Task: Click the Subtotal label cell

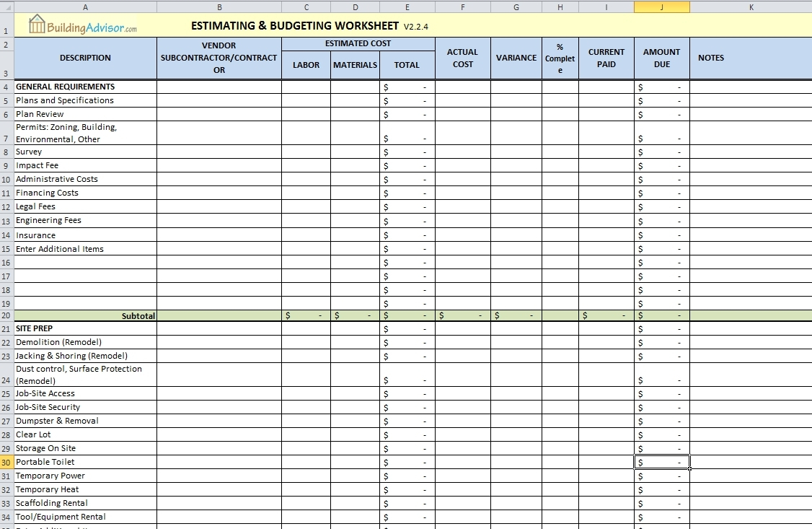Action: point(137,315)
